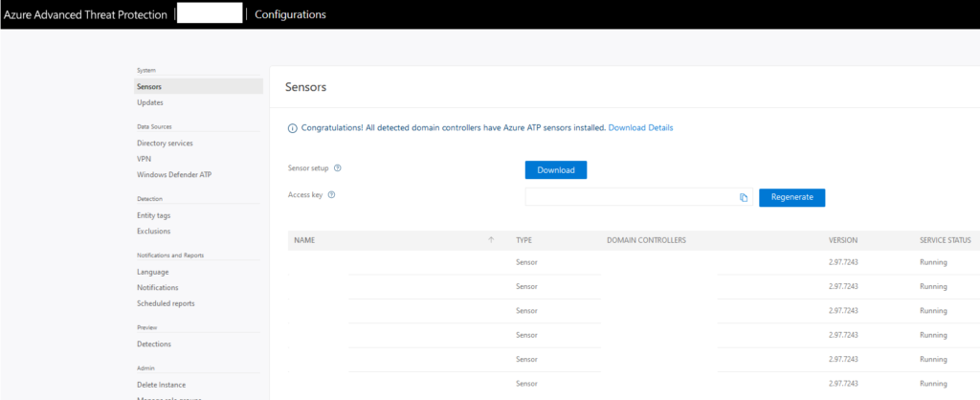Select Windows Defender ATP in sidebar
The width and height of the screenshot is (980, 400).
[x=174, y=175]
